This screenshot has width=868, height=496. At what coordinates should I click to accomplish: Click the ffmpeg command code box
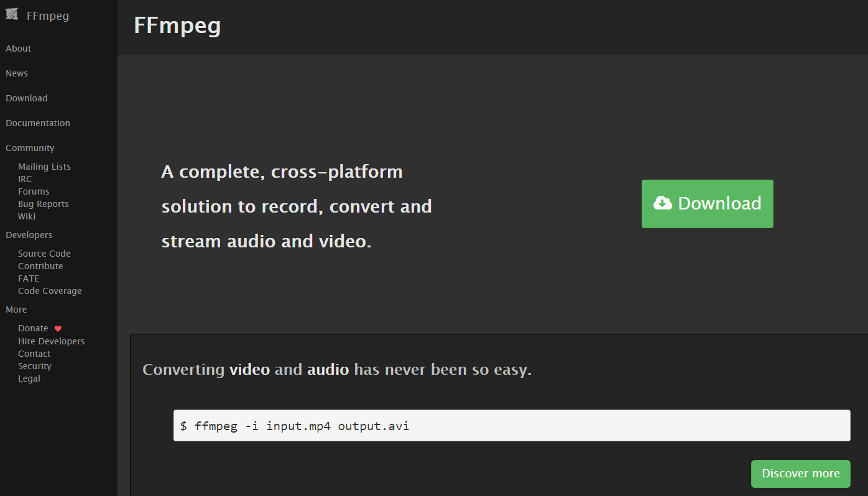tap(512, 426)
